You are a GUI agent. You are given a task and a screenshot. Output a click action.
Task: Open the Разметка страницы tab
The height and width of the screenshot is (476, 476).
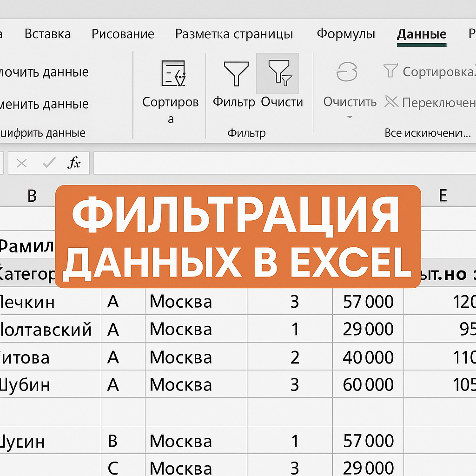(234, 33)
